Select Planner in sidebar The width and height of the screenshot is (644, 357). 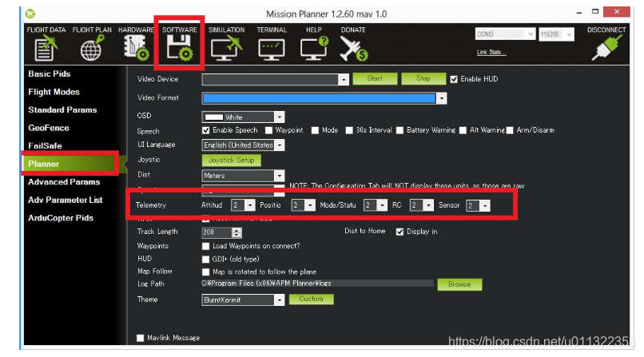tap(70, 164)
